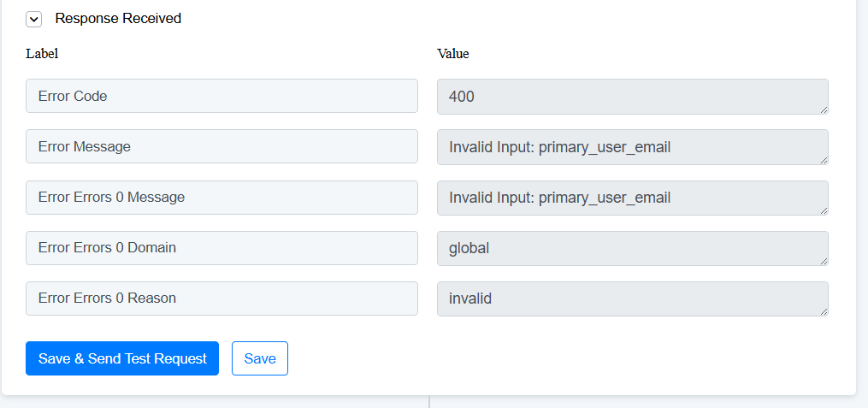Click resize handle of the global textarea
The width and height of the screenshot is (868, 408).
click(824, 261)
